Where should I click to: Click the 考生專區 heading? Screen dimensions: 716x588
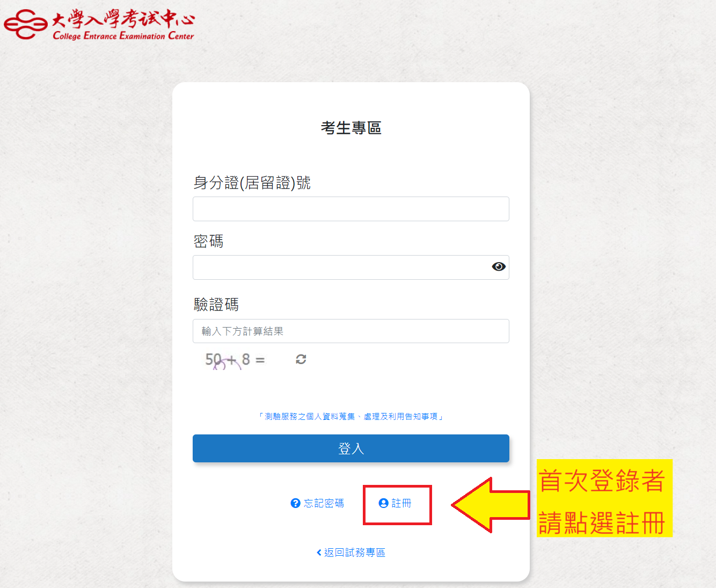pos(351,128)
